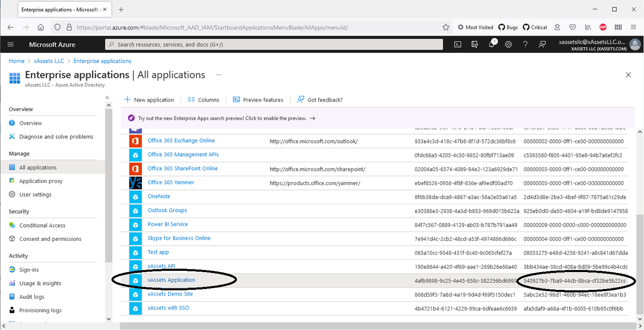This screenshot has height=330, width=644.
Task: Select the User settings menu entry
Action: click(36, 194)
